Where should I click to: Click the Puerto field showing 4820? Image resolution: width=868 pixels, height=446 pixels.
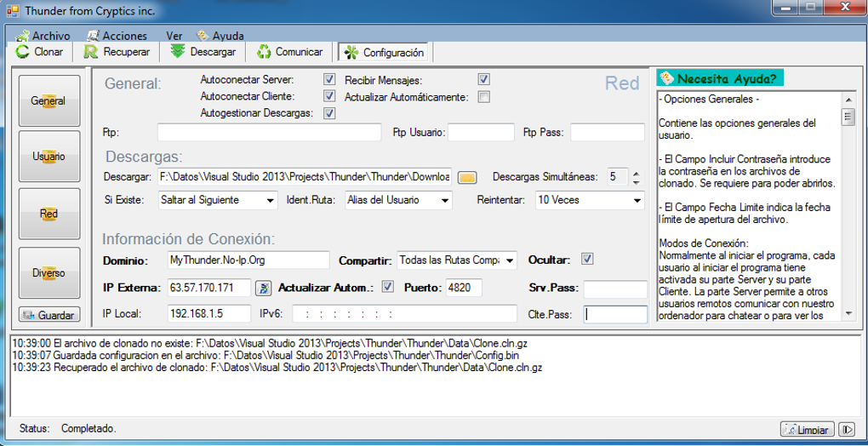tap(464, 288)
